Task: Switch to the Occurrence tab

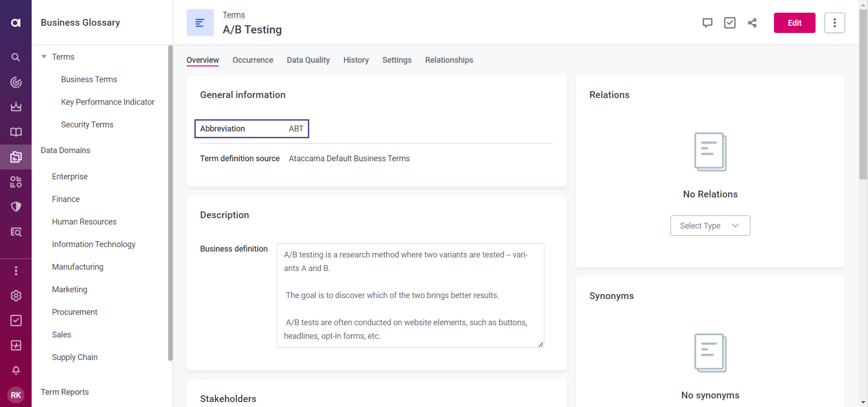Action: point(253,60)
